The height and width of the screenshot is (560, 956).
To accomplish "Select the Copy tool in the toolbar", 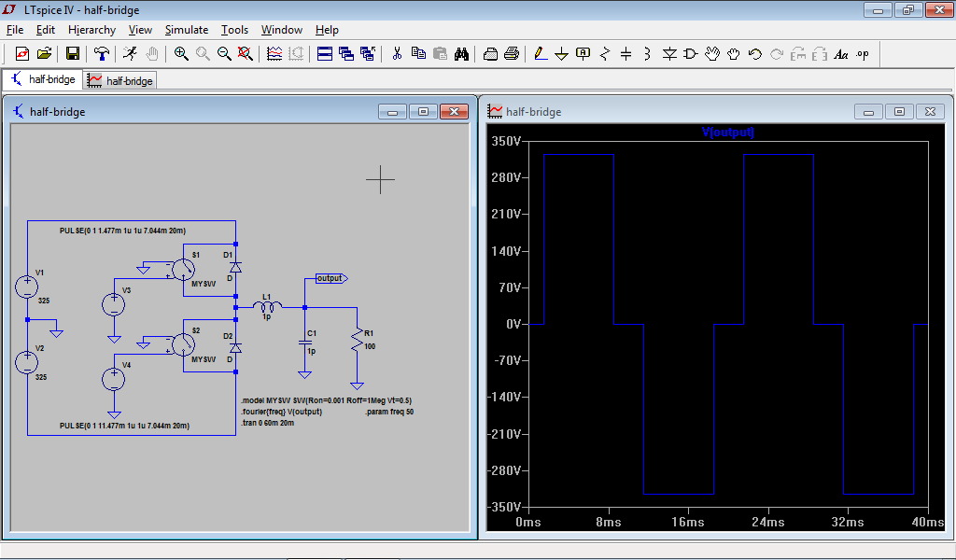I will tap(418, 54).
